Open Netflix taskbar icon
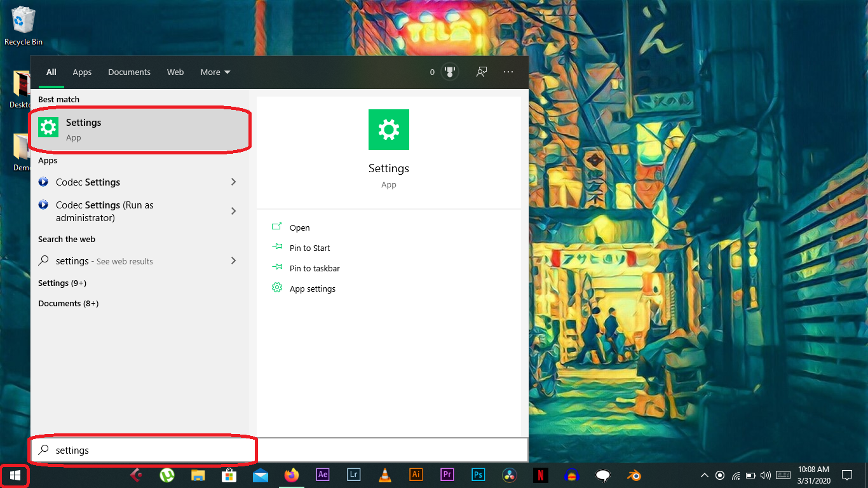 540,475
